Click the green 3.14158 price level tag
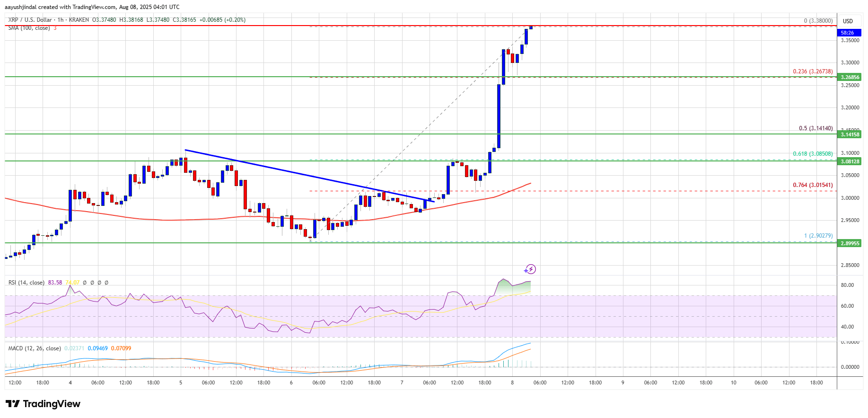The width and height of the screenshot is (868, 418). pos(850,135)
